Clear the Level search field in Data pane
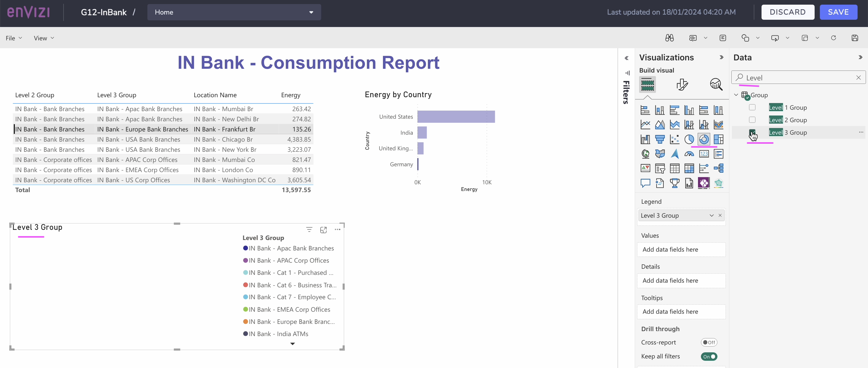Screen dimensions: 868x368 pyautogui.click(x=858, y=77)
